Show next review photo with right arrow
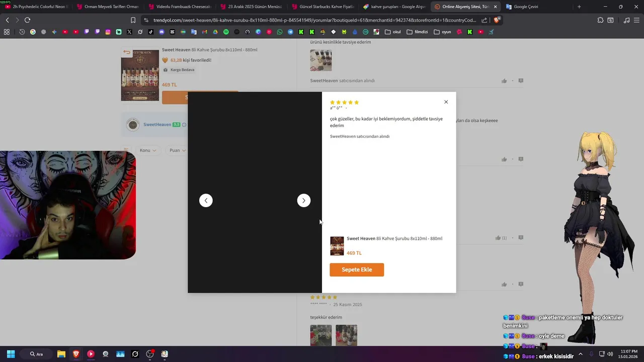Viewport: 644px width, 362px height. (x=304, y=201)
